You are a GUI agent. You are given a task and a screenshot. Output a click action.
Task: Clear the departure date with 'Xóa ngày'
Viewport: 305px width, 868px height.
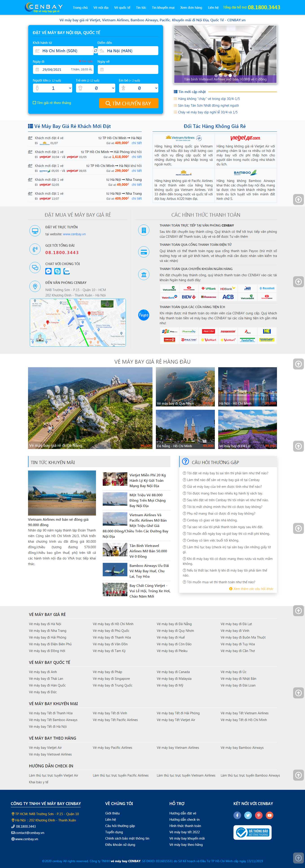pos(86,61)
